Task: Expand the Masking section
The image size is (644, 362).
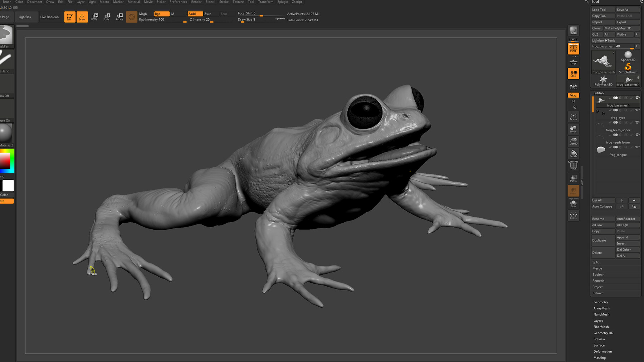Action: pyautogui.click(x=600, y=357)
